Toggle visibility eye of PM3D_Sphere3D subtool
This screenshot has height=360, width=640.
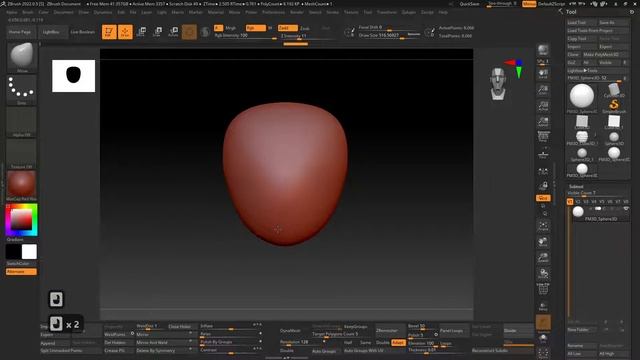(x=626, y=209)
